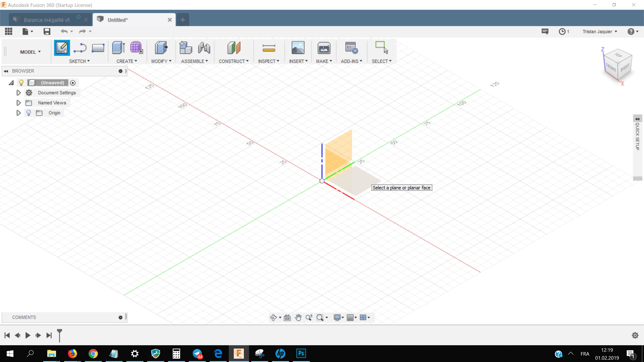Screen dimensions: 644x362
Task: Open timeline settings gear
Action: (635, 335)
